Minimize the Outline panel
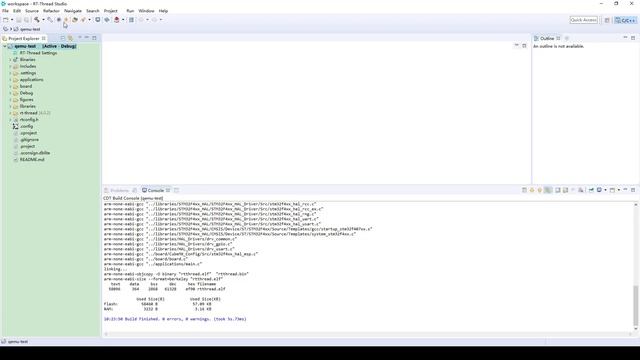The height and width of the screenshot is (360, 640). pyautogui.click(x=625, y=38)
